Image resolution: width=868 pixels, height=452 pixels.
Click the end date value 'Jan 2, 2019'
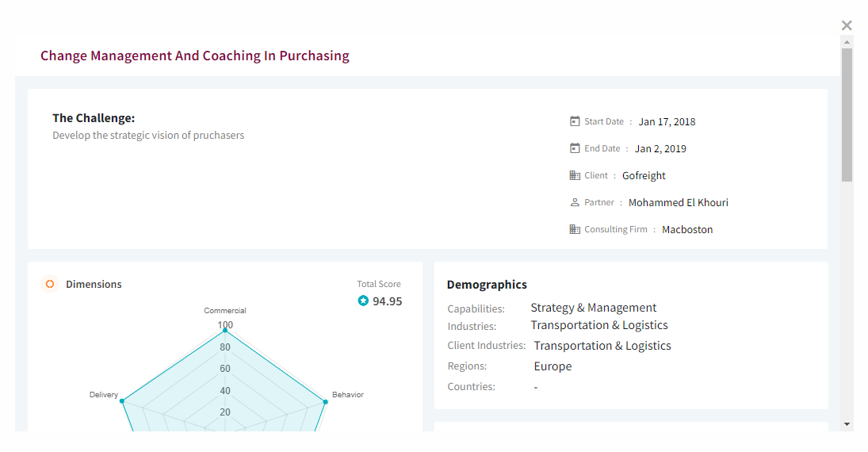(x=660, y=148)
